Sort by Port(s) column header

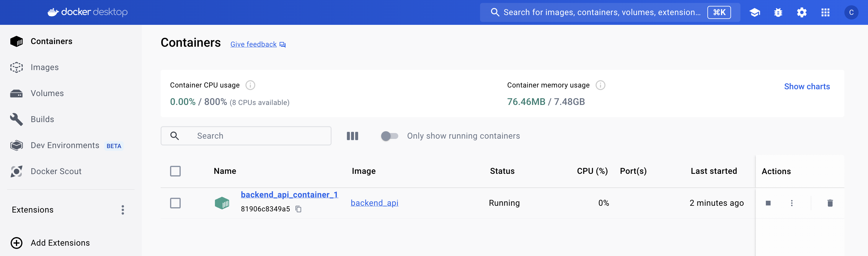(633, 171)
